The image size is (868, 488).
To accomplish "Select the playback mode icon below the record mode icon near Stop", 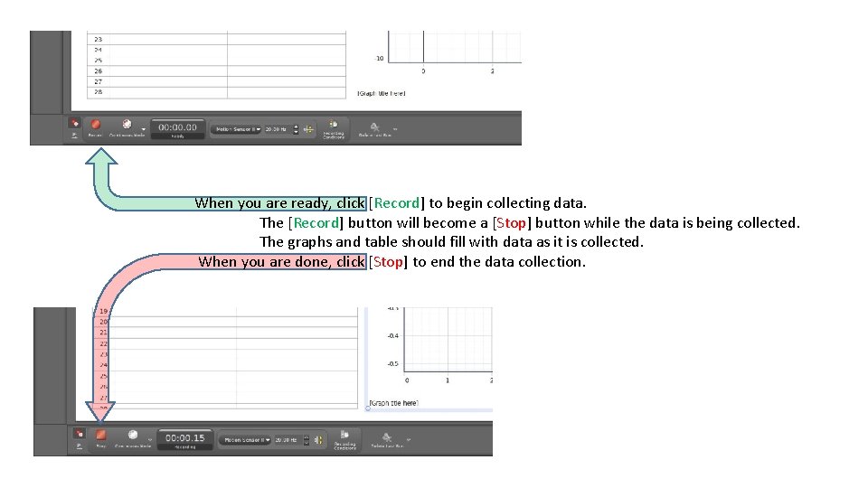I will (x=80, y=446).
